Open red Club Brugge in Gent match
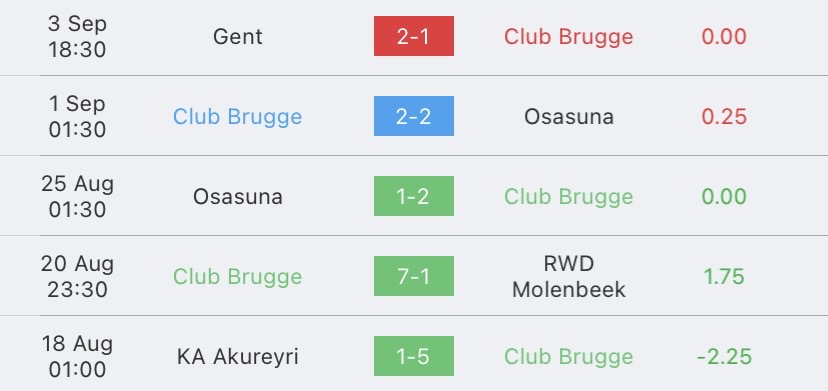Image resolution: width=828 pixels, height=391 pixels. pos(569,36)
